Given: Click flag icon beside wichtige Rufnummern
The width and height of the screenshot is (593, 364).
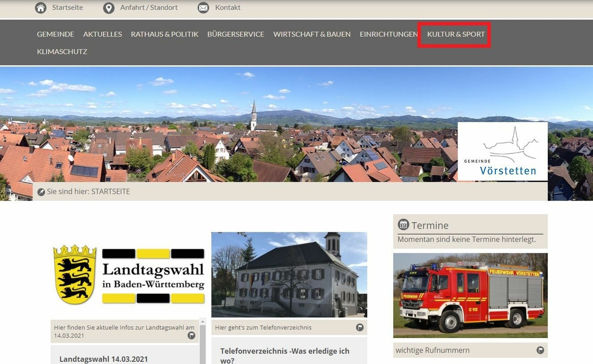Looking at the screenshot, I should tap(540, 350).
